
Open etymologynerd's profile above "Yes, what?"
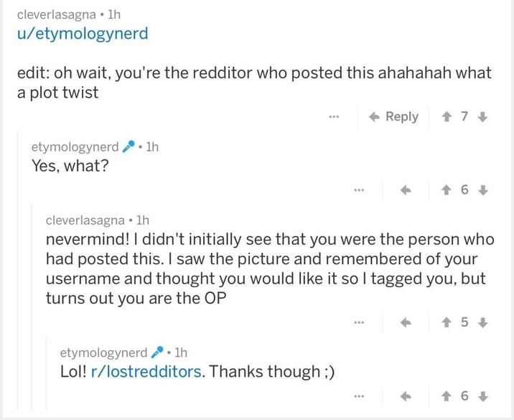[75, 146]
